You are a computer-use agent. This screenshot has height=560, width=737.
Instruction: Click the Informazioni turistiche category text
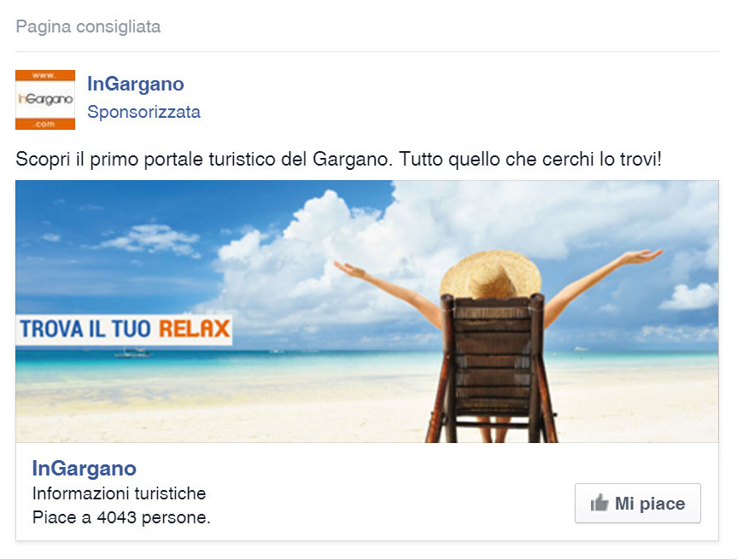(119, 493)
